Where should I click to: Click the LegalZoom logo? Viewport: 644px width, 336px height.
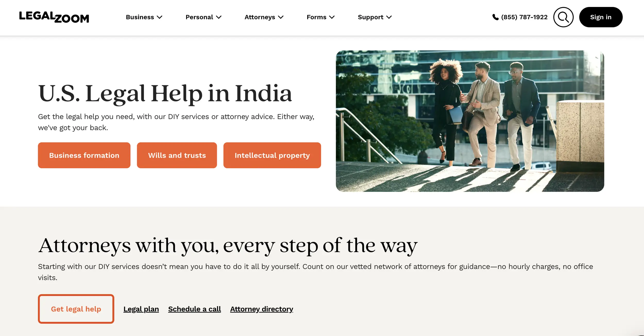click(x=54, y=17)
